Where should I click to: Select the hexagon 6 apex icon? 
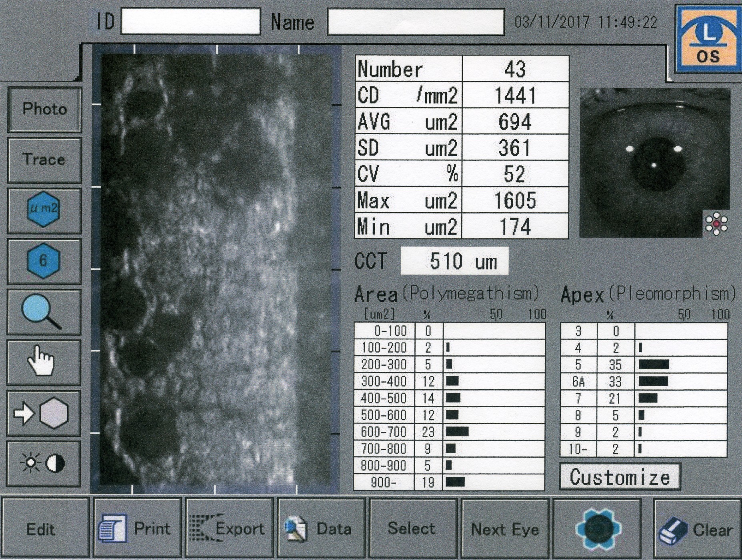[x=44, y=261]
